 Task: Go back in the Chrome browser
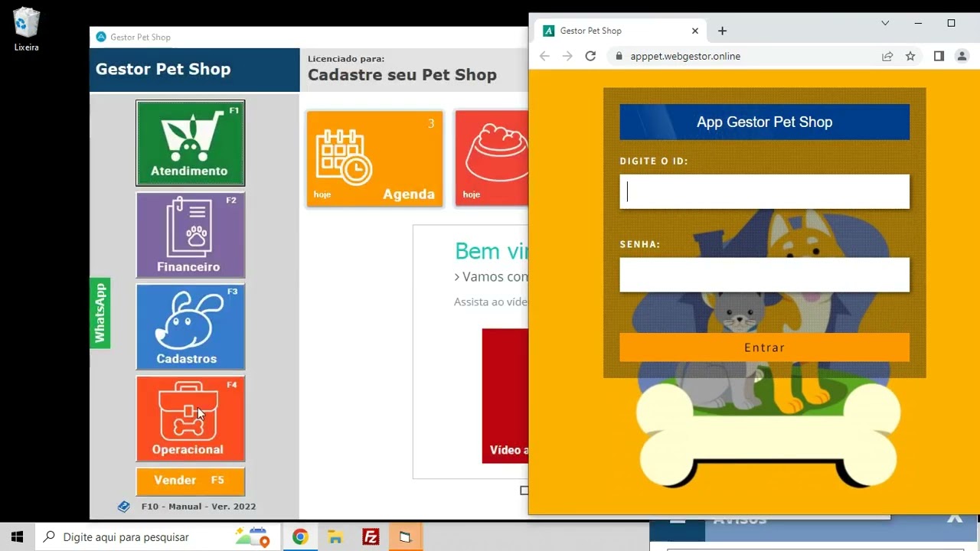pos(544,56)
